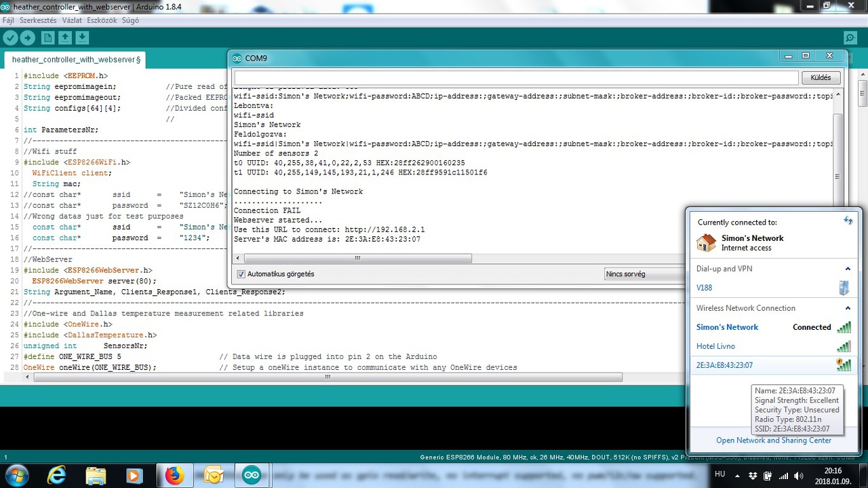Click Hotel Livno signal strength bars
The width and height of the screenshot is (868, 488).
pyautogui.click(x=844, y=346)
